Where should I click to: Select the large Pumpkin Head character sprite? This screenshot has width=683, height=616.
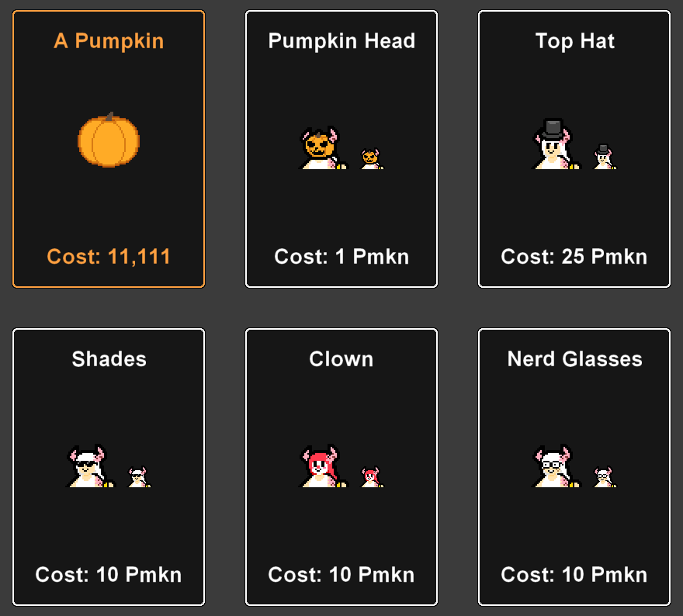(x=323, y=148)
